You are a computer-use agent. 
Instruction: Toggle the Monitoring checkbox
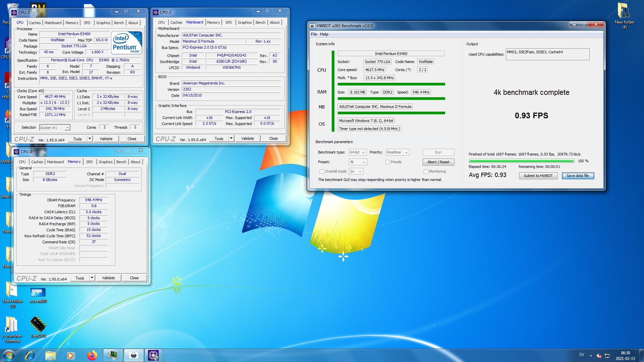coord(426,171)
